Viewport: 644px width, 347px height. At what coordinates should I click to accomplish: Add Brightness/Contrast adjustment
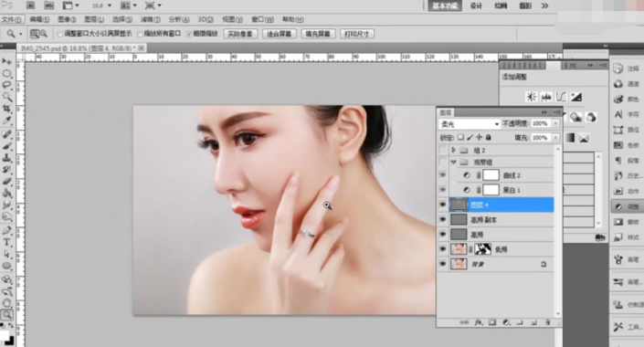coord(532,97)
